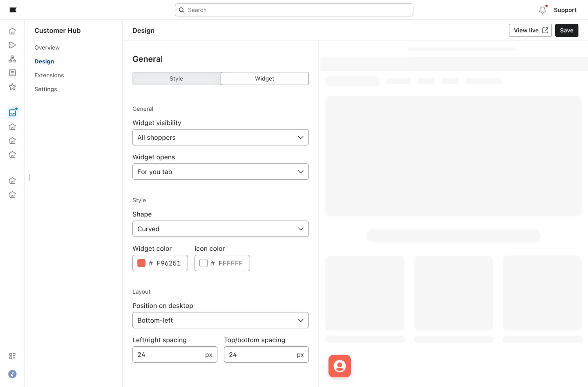Switch to the Style tab
This screenshot has width=588, height=387.
176,79
